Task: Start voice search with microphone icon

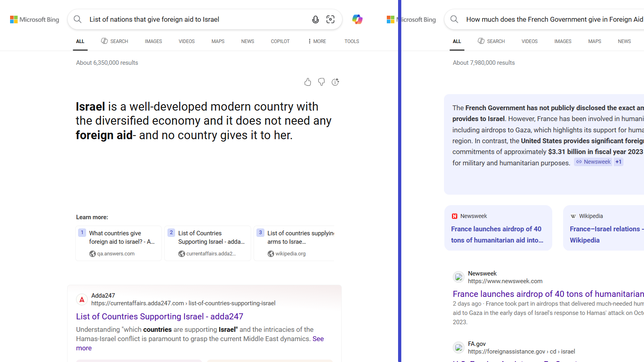Action: click(316, 19)
